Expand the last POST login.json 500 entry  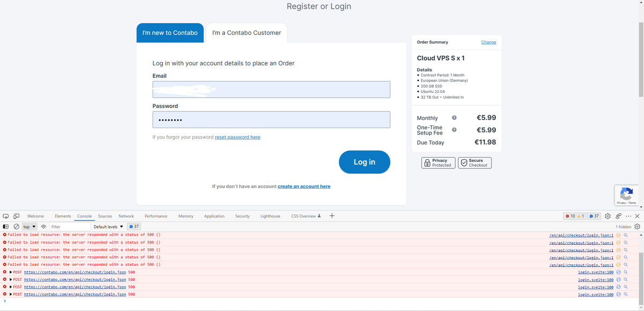(11, 294)
